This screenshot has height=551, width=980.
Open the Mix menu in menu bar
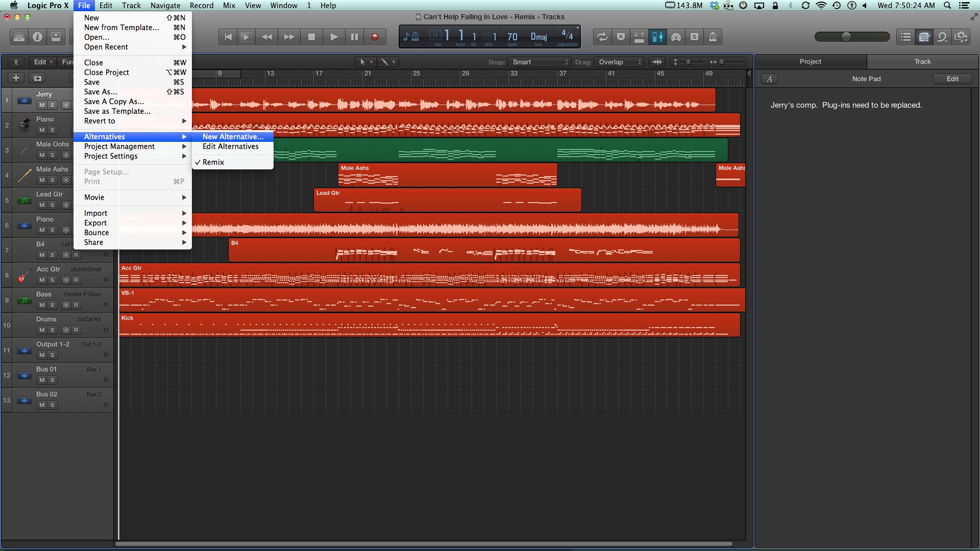(x=229, y=6)
